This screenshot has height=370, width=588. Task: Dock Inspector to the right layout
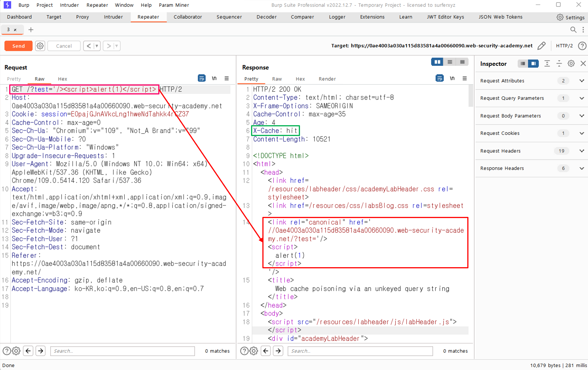(x=533, y=64)
